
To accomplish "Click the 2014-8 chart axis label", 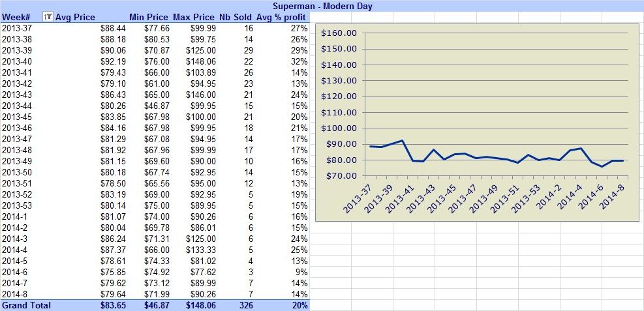I will tap(613, 196).
